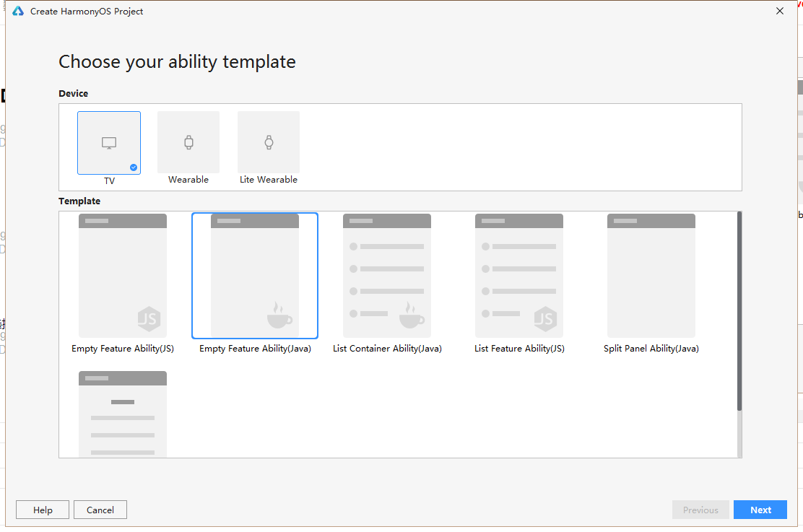Pick the Empty Feature Ability(JS) template thumbnail
Screen dimensions: 803x532
[x=122, y=276]
